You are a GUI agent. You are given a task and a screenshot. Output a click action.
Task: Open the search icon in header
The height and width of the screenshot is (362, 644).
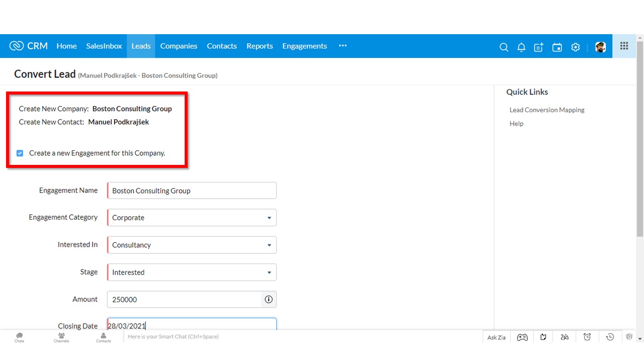(x=504, y=47)
